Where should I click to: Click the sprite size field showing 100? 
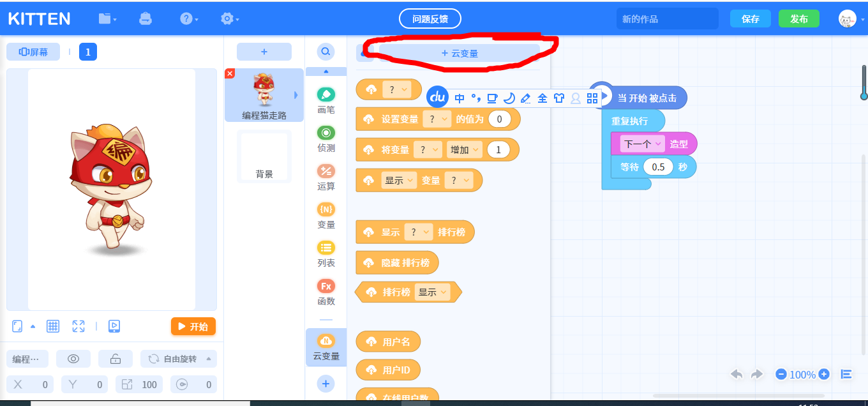coord(139,384)
